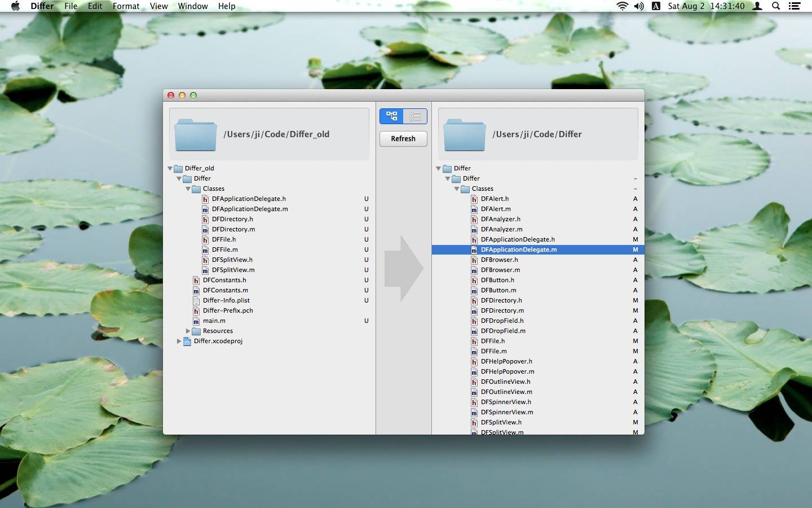Click the large gray direction arrow
812x508 pixels.
404,268
